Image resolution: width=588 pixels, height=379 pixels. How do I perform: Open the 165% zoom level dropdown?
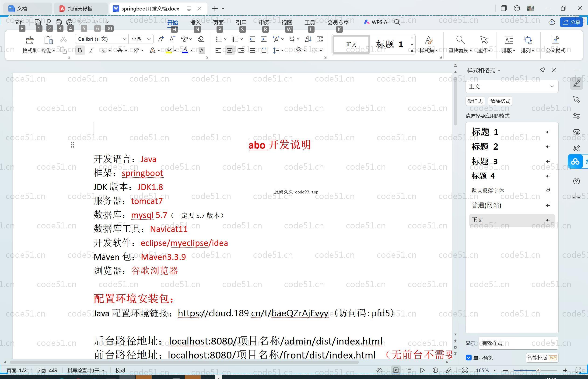494,370
